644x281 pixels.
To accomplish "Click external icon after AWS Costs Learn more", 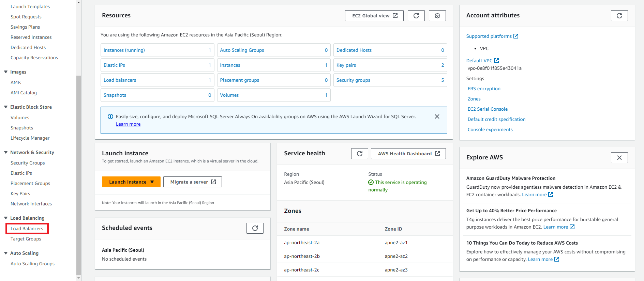I will pos(557,259).
